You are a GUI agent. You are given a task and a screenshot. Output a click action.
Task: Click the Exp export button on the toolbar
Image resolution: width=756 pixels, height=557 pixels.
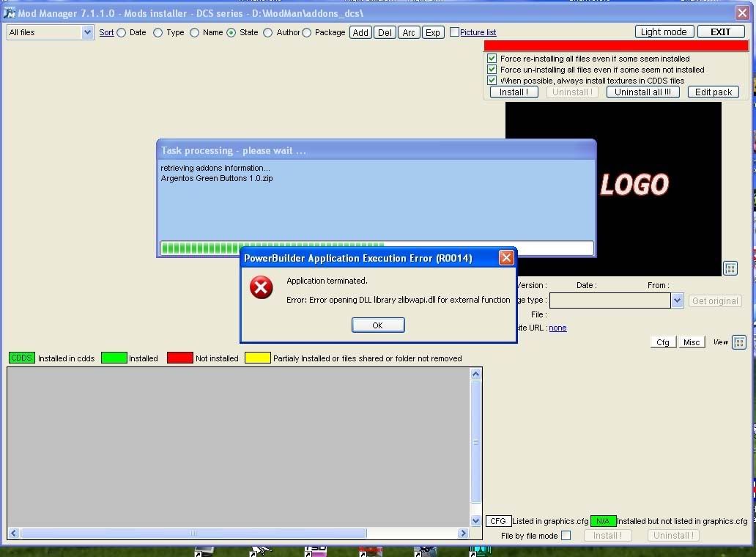(432, 32)
